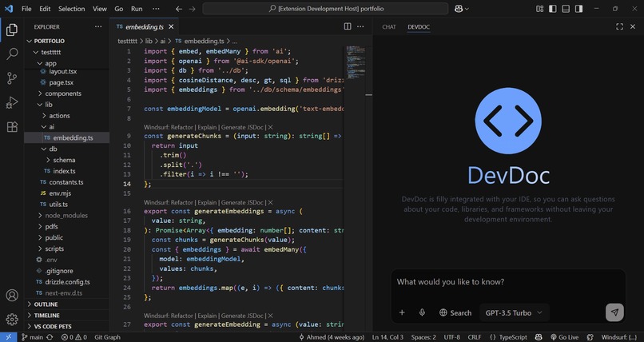Image resolution: width=644 pixels, height=342 pixels.
Task: Open the Run menu
Action: 137,9
